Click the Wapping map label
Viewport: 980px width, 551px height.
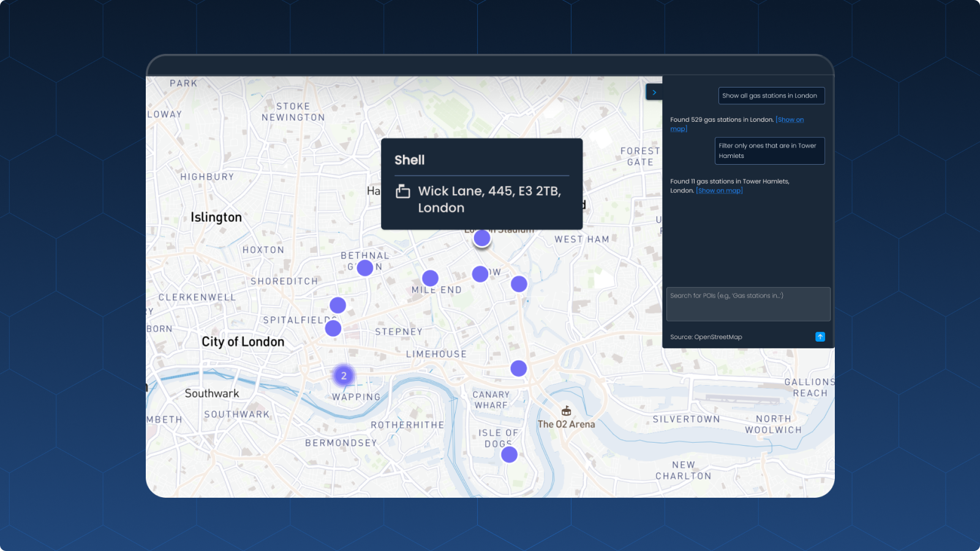(x=356, y=397)
